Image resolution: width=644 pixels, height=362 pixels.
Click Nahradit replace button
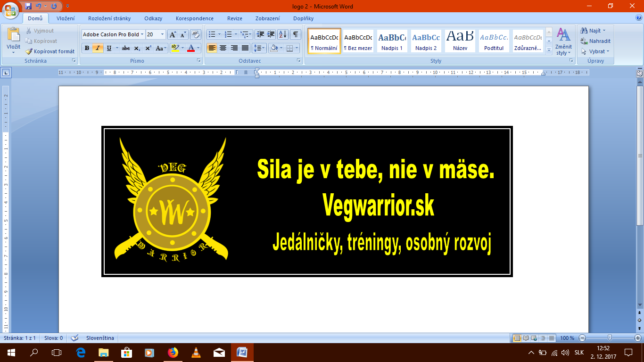[596, 41]
